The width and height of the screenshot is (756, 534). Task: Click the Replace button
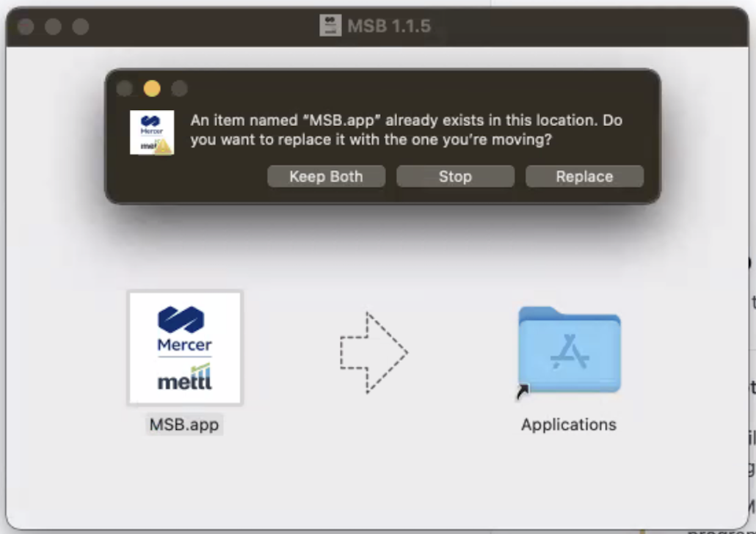[584, 177]
